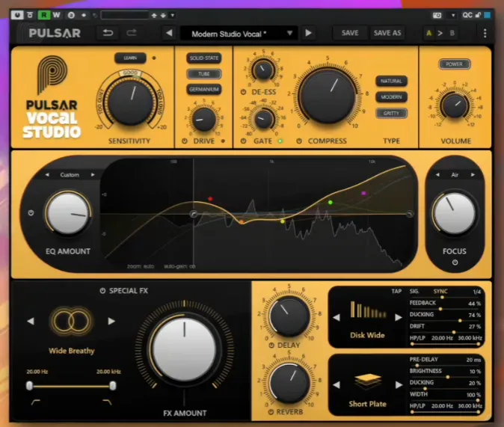This screenshot has width=504, height=427.
Task: Toggle the Gate power switch
Action: pyautogui.click(x=243, y=141)
